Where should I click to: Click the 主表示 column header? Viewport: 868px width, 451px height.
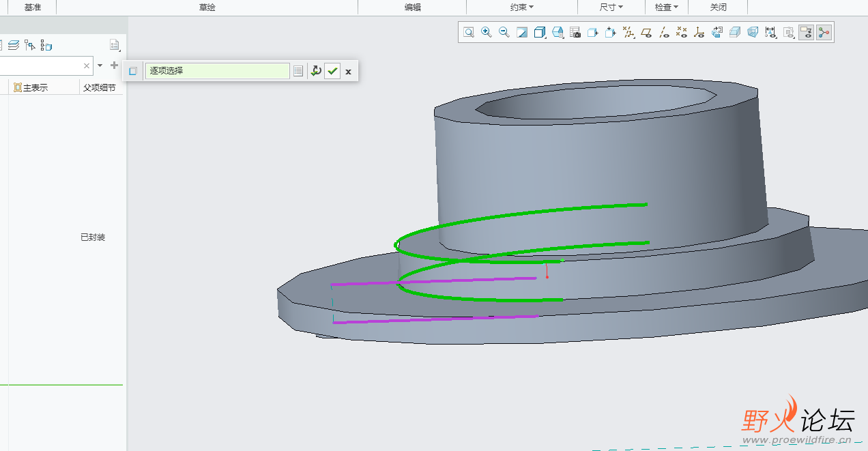pyautogui.click(x=35, y=88)
